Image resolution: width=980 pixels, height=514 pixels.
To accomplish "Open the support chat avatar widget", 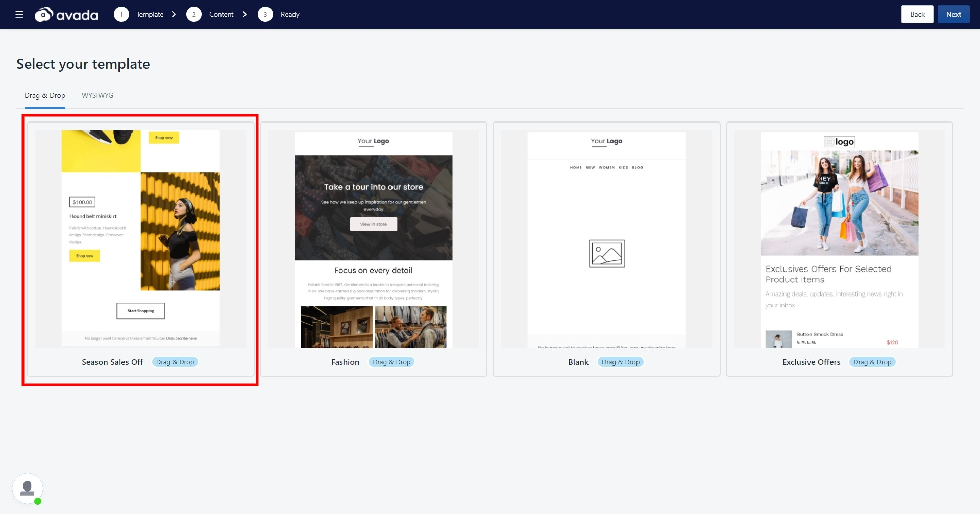I will coord(28,488).
